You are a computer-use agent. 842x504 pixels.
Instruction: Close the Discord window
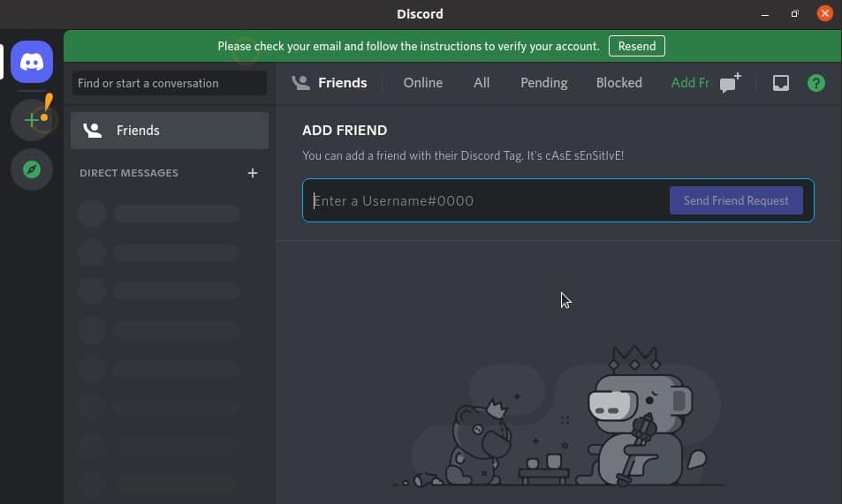(825, 13)
